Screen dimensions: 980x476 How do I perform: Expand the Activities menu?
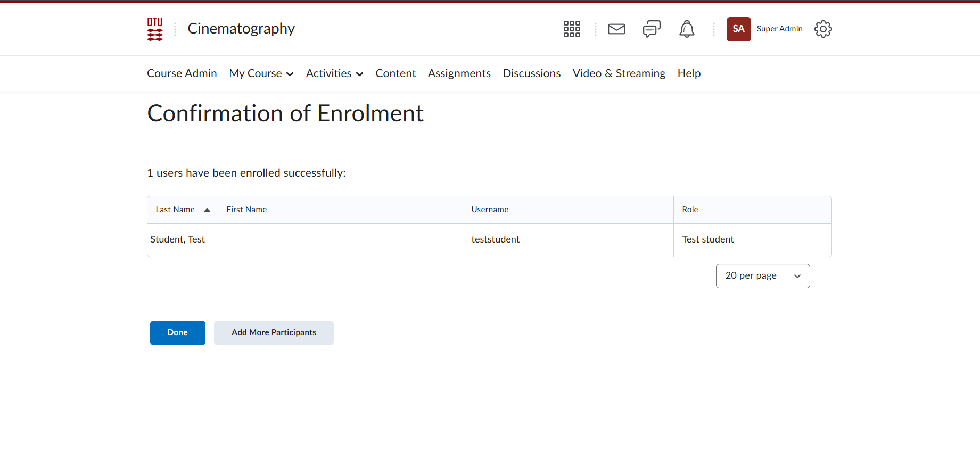click(334, 73)
